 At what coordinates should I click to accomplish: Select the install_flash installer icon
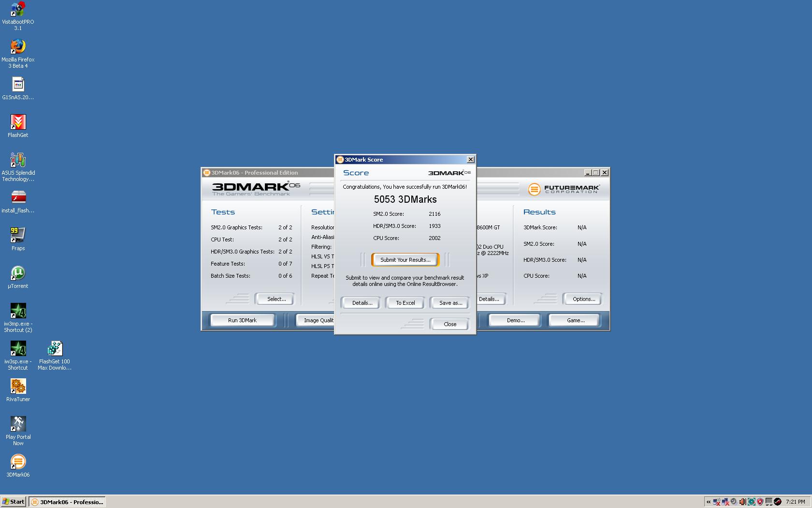click(x=18, y=202)
